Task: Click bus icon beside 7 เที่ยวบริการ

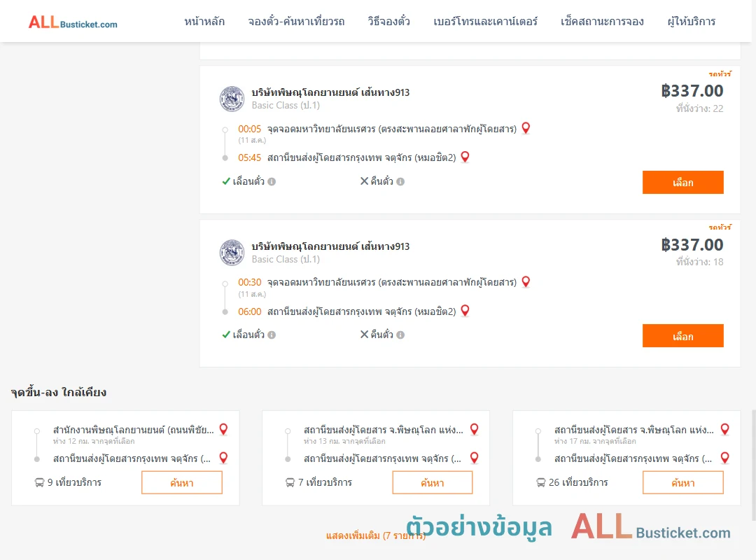Action: click(290, 482)
